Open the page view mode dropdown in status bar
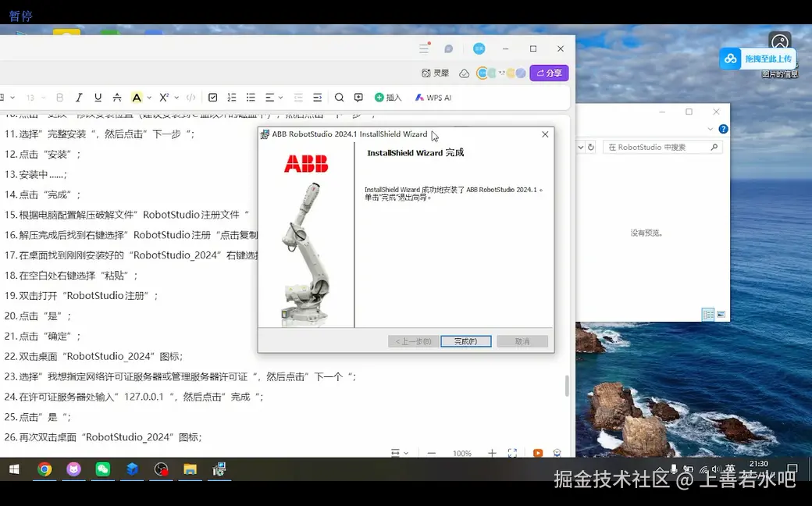The width and height of the screenshot is (812, 506). (399, 453)
